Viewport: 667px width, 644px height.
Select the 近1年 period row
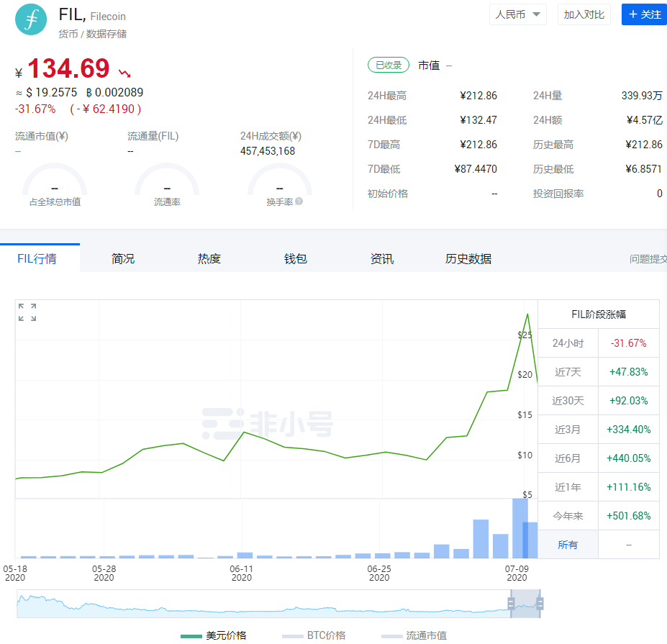[x=599, y=487]
